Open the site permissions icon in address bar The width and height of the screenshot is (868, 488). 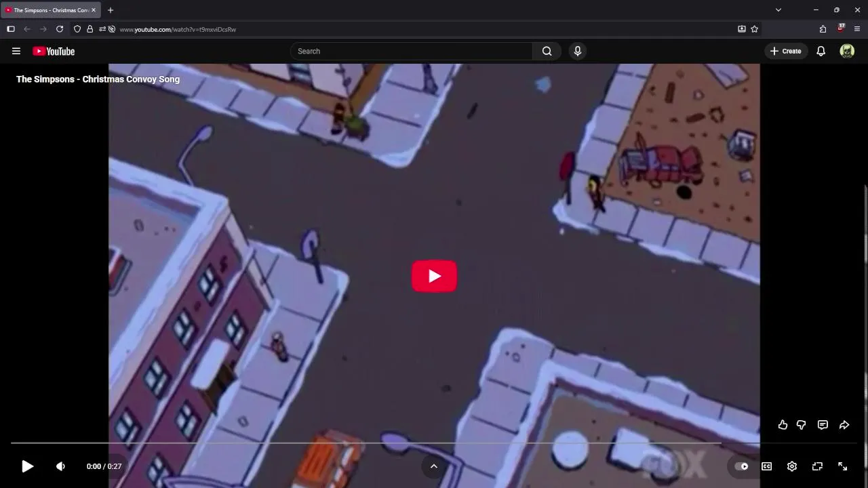click(x=102, y=29)
